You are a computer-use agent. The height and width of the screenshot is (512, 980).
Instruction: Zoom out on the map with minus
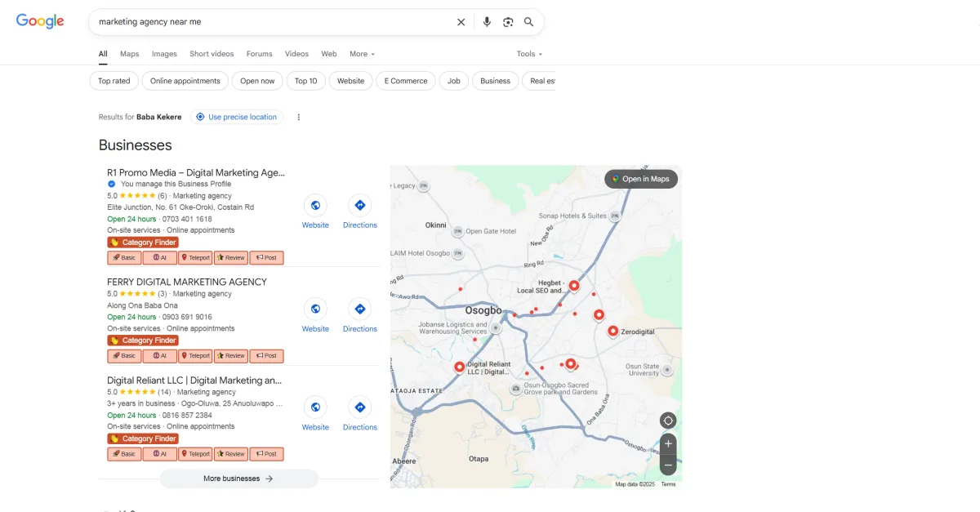668,465
